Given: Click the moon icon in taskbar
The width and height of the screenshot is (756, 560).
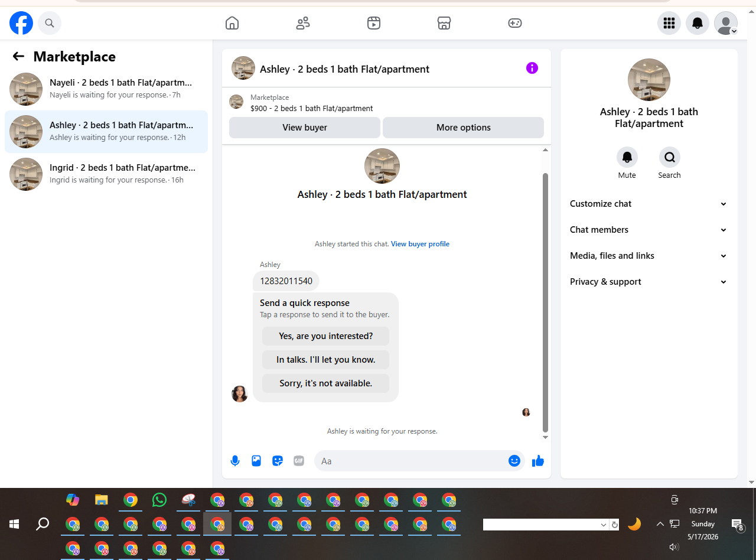Looking at the screenshot, I should click(x=634, y=524).
